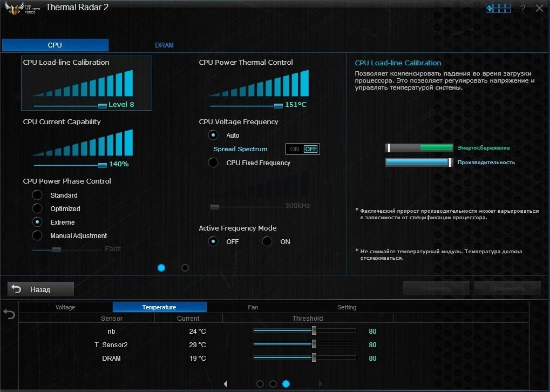The height and width of the screenshot is (392, 550).
Task: Open the grid layout icon near help
Action: click(x=498, y=8)
